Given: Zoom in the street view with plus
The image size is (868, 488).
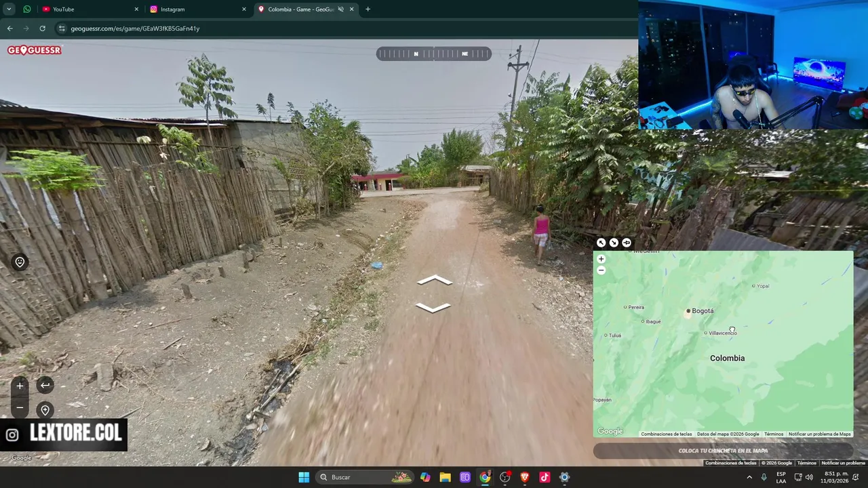Looking at the screenshot, I should (20, 386).
